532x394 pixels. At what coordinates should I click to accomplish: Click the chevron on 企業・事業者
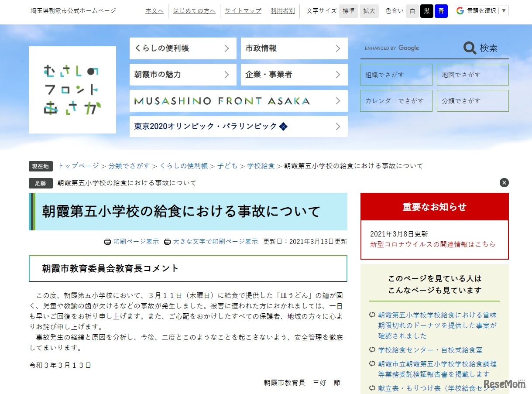[x=338, y=75]
